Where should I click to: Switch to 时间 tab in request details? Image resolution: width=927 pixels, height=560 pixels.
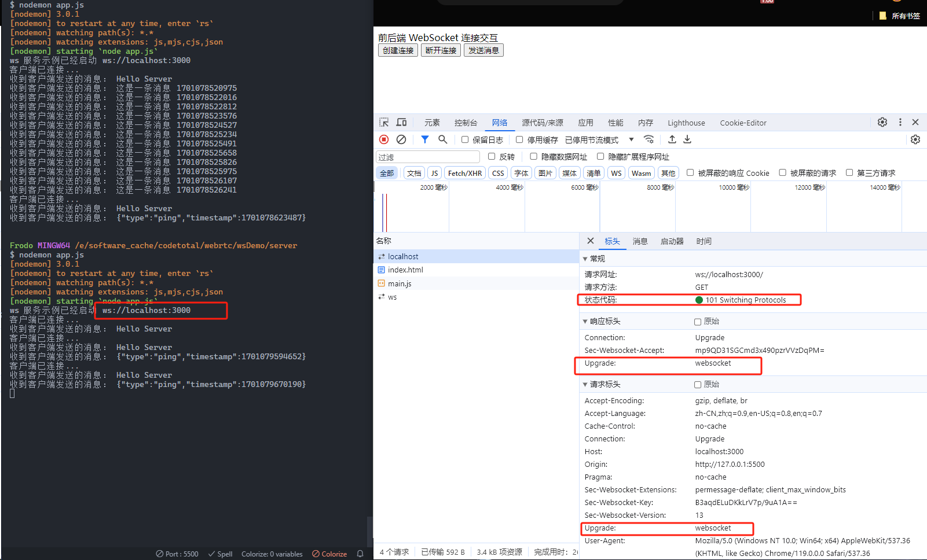(x=704, y=241)
